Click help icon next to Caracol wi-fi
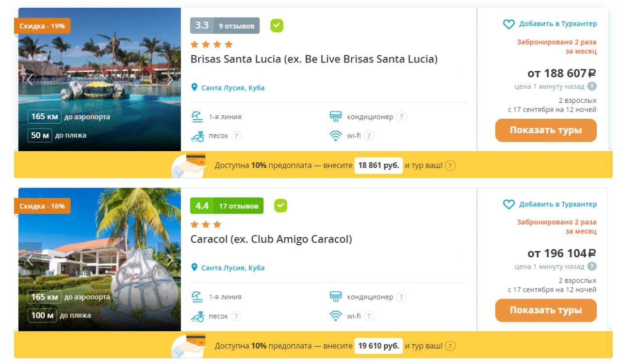The width and height of the screenshot is (621, 364). point(369,317)
